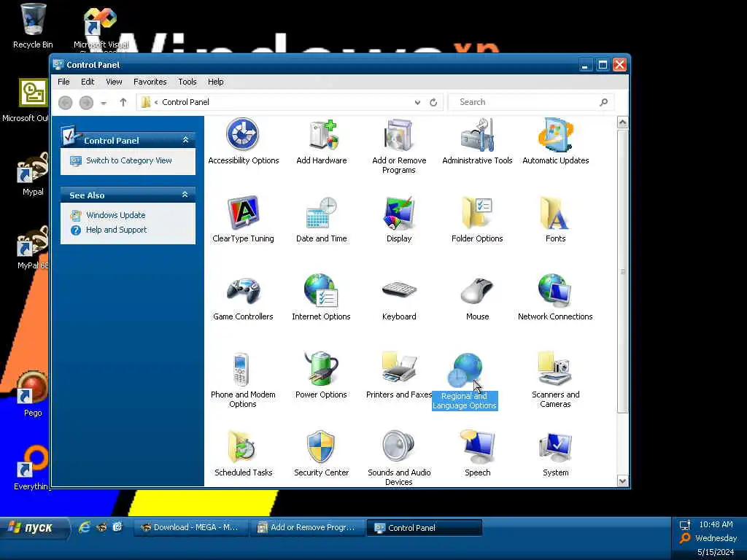
Task: Select the Mypal desktop shortcut
Action: 33,174
